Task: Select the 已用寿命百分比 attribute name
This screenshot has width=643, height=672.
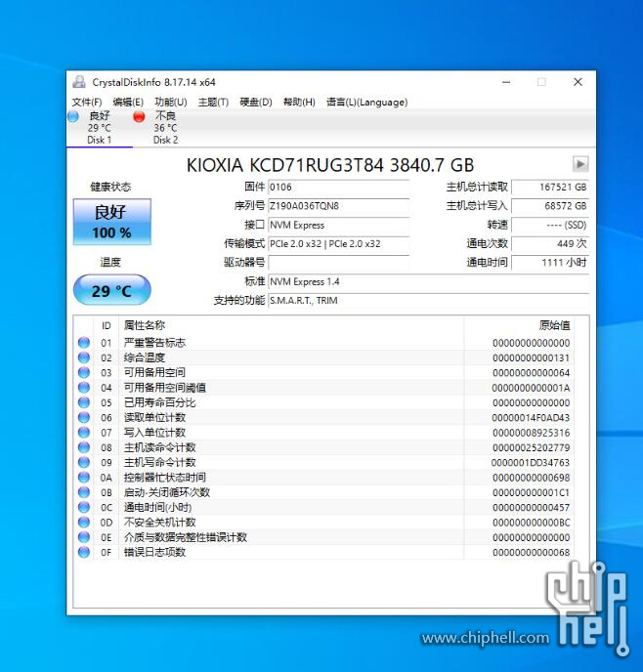Action: [x=159, y=402]
